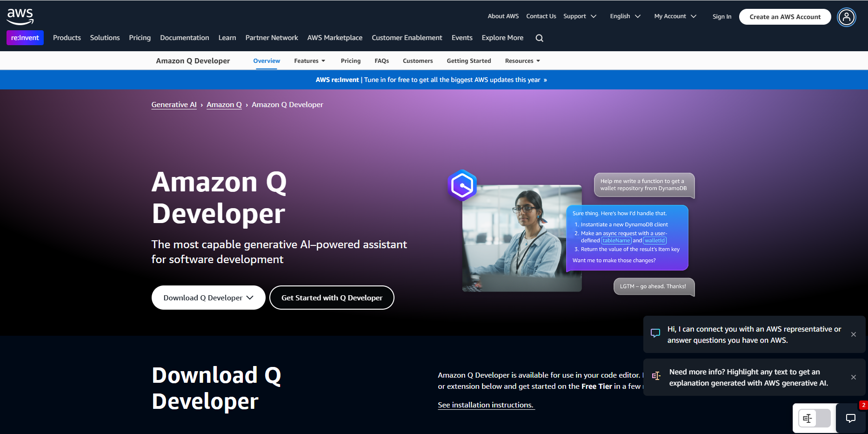Open the Contact Us link

point(541,16)
